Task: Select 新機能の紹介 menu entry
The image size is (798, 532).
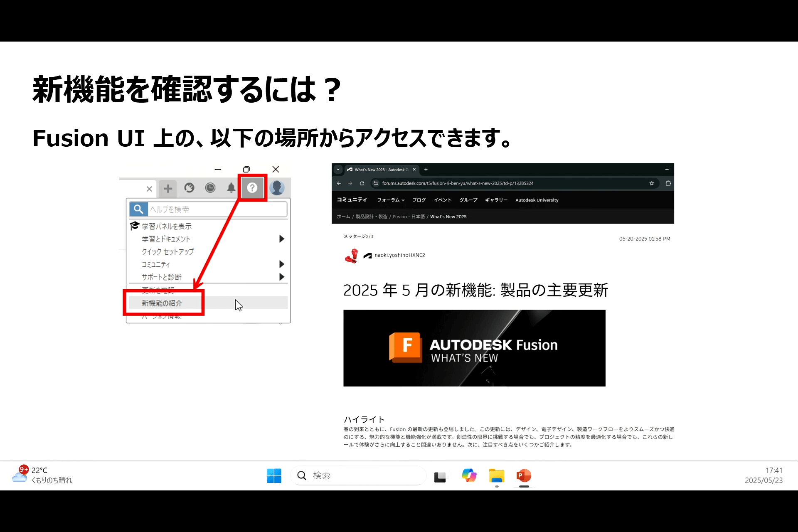Action: click(162, 303)
